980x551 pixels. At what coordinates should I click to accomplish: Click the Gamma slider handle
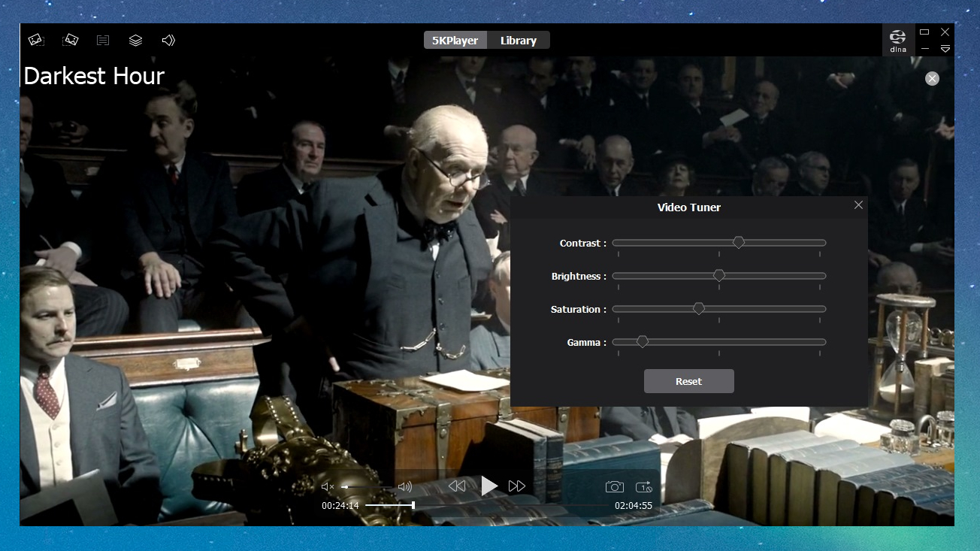point(643,341)
